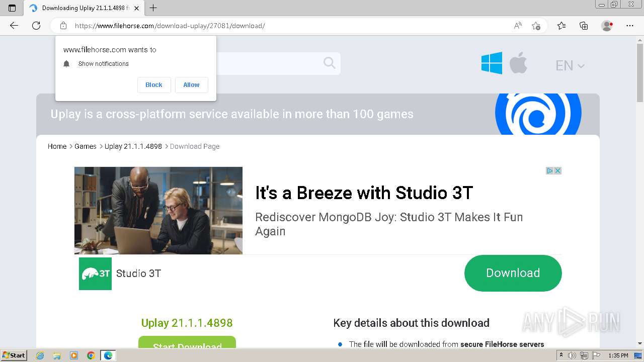Open Uplay 21.1.1.4898 breadcrumb link
This screenshot has width=644, height=362.
133,146
